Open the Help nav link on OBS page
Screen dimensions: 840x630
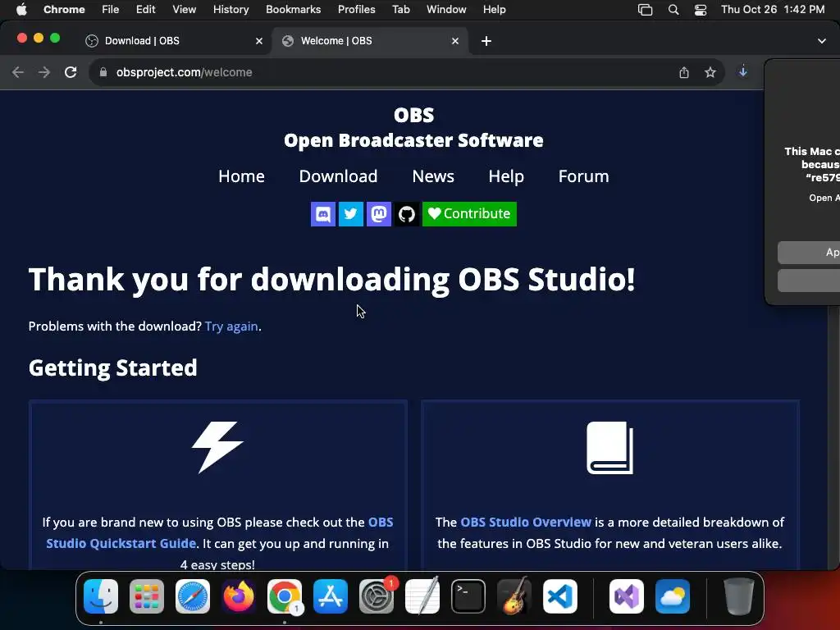[x=506, y=176]
